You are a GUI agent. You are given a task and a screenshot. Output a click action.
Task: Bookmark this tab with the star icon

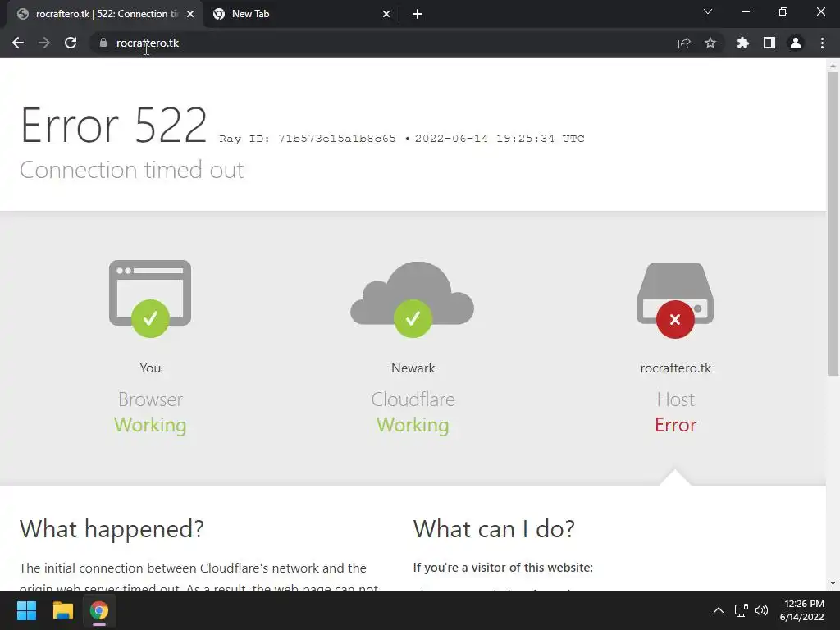[710, 43]
